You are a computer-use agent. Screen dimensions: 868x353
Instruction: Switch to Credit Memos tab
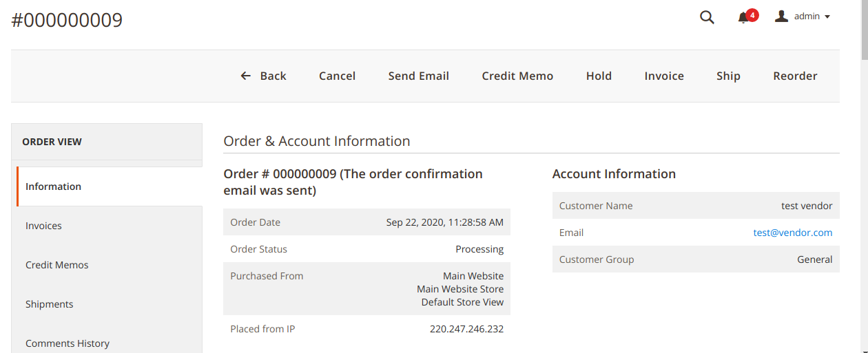[x=57, y=265]
